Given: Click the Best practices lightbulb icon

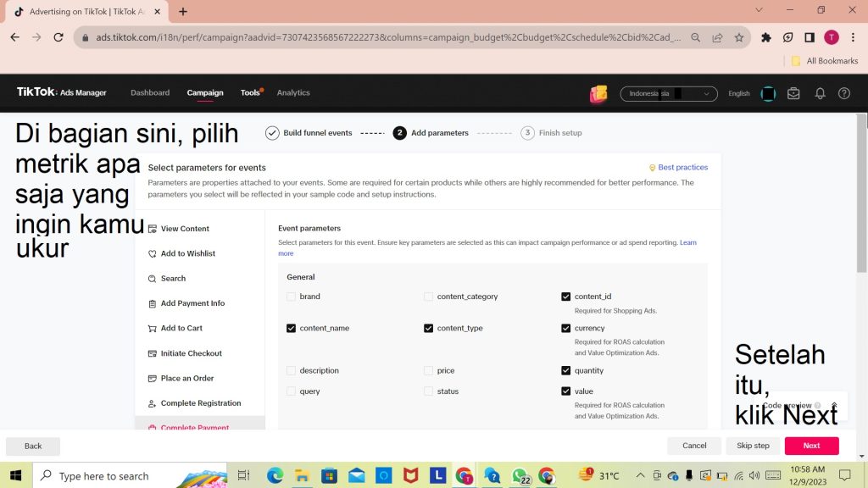Looking at the screenshot, I should pyautogui.click(x=652, y=168).
